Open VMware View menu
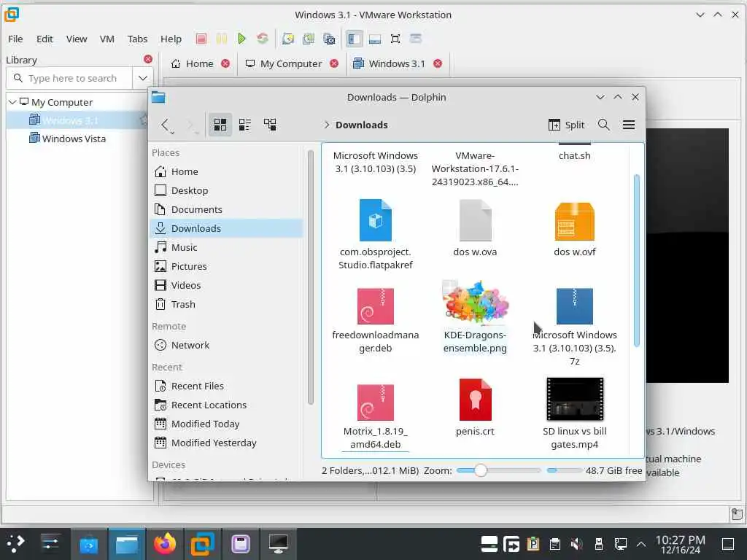 (x=76, y=39)
